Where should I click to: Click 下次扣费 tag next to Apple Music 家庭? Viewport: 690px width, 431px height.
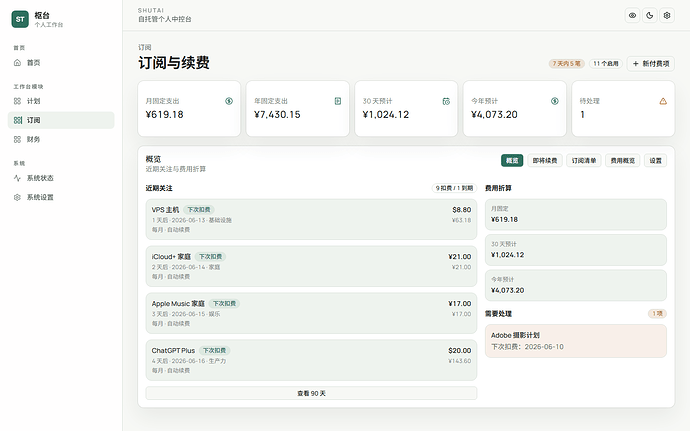tap(224, 303)
